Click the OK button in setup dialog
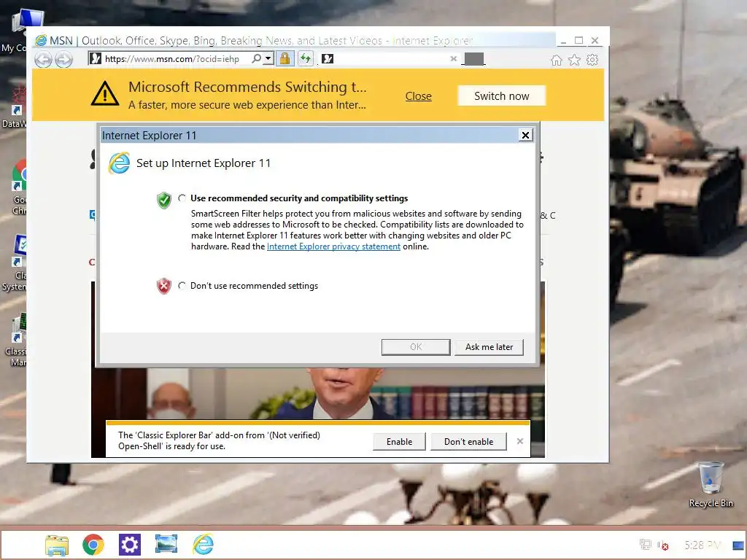 coord(416,347)
